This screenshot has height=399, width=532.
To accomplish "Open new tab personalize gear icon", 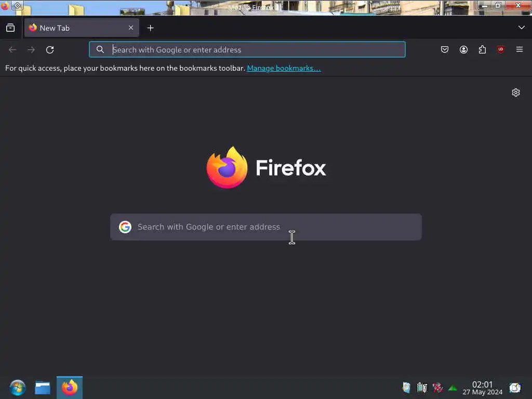I will point(515,92).
